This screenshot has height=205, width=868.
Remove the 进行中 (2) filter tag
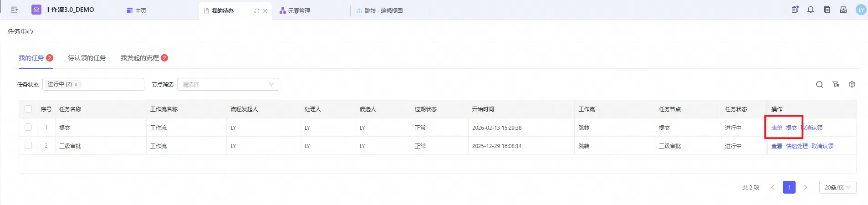coord(76,85)
